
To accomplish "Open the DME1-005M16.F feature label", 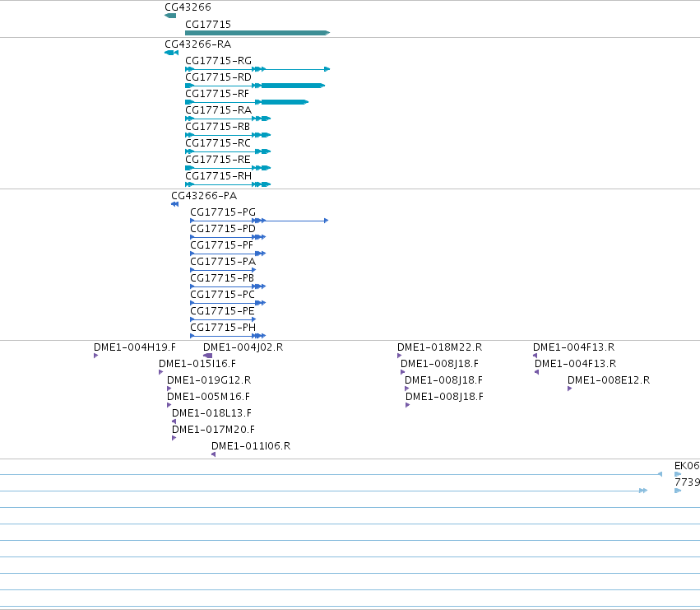I will click(208, 397).
